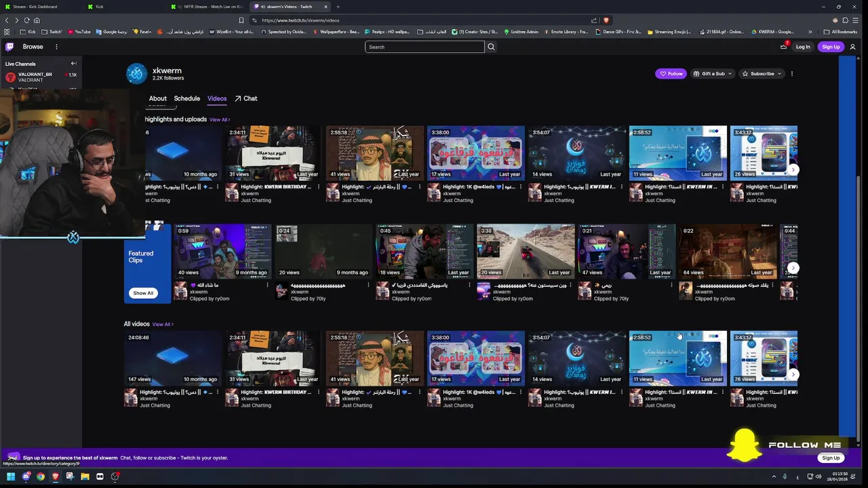Click the Log In button

coord(803,47)
